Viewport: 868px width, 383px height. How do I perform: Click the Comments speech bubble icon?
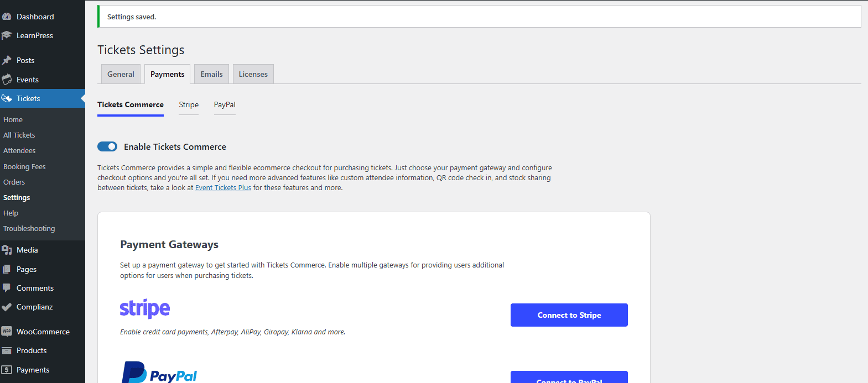click(7, 288)
